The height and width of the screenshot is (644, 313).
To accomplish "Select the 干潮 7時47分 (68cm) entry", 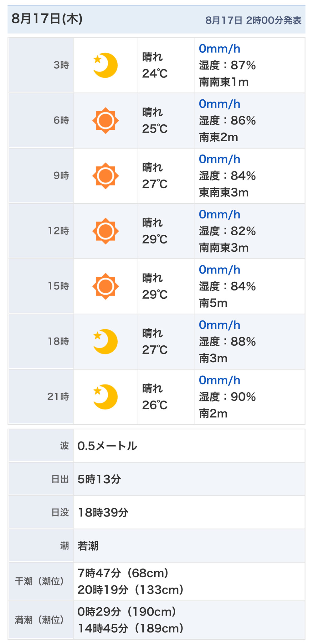I will tap(123, 573).
